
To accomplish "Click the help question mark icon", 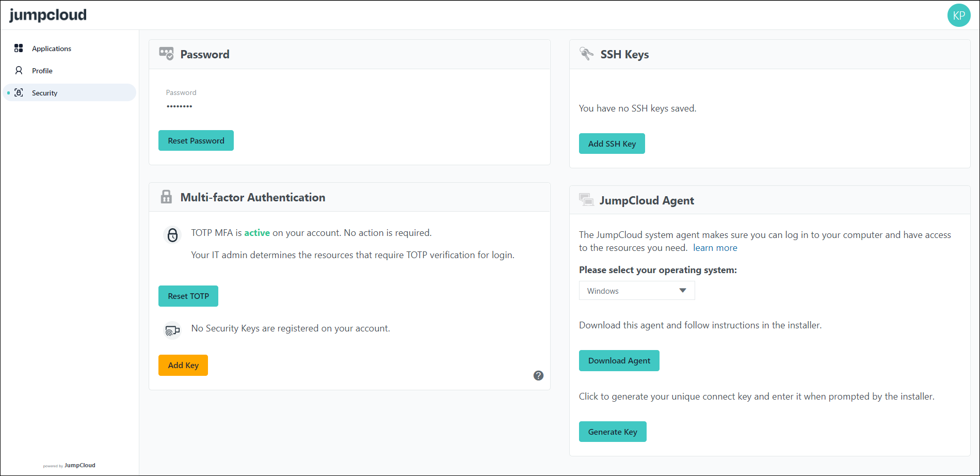I will point(538,376).
